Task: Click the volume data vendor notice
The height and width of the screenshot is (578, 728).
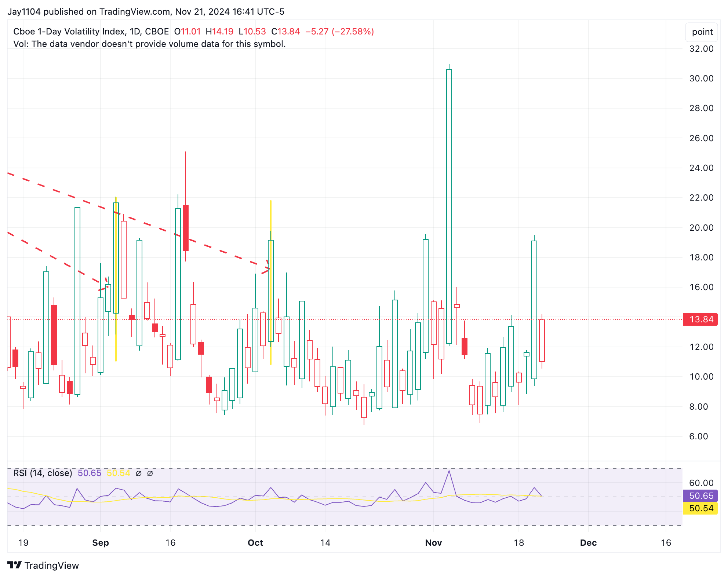Action: (x=149, y=44)
